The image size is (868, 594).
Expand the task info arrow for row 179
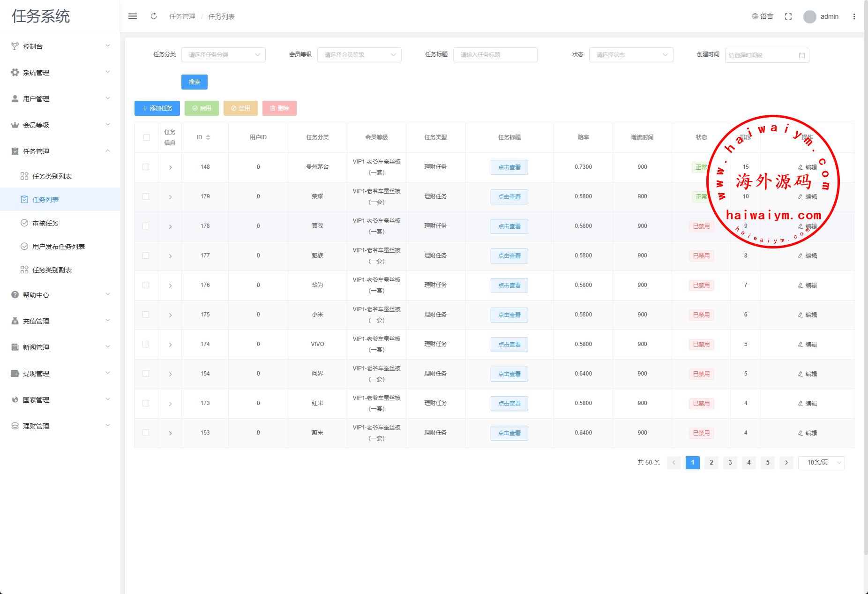[170, 197]
